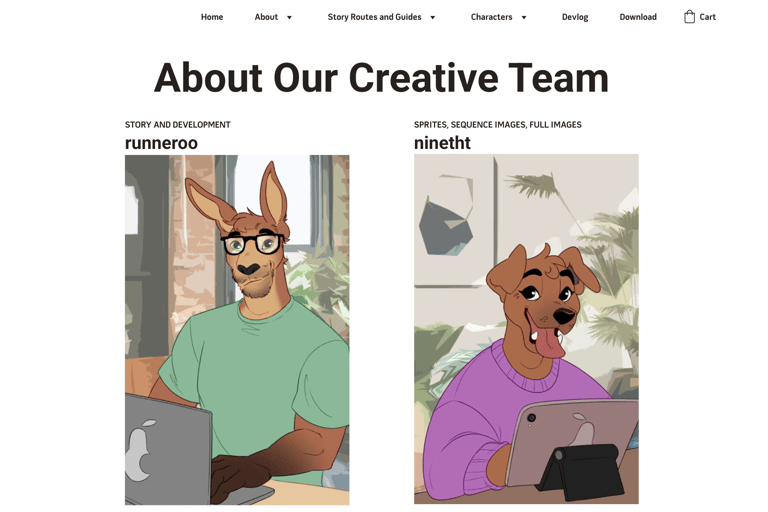Viewport: 768px width, 512px height.
Task: Open the Download page
Action: [x=638, y=17]
